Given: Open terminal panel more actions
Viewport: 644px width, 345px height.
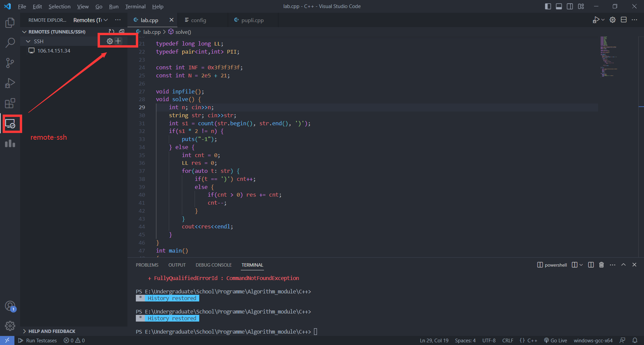Looking at the screenshot, I should coord(612,265).
